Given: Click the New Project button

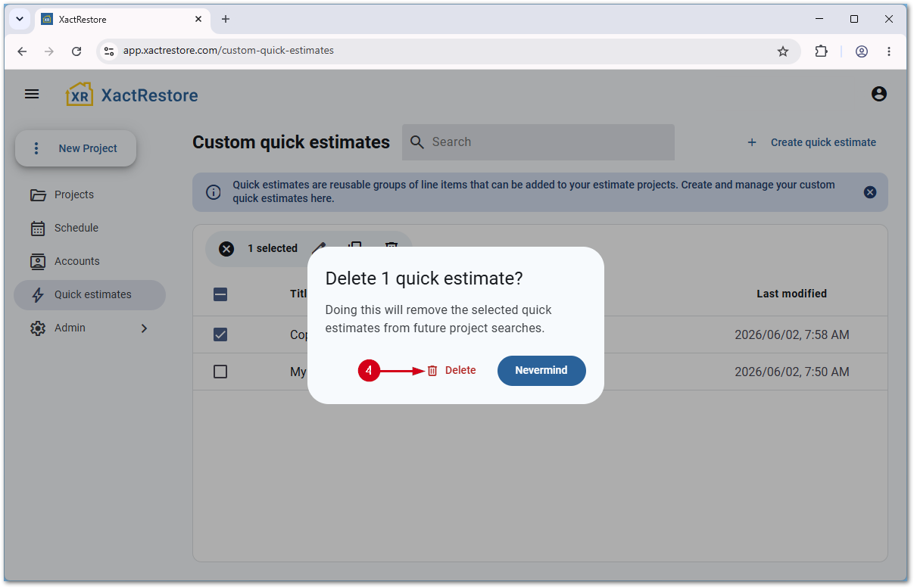Looking at the screenshot, I should (x=76, y=148).
